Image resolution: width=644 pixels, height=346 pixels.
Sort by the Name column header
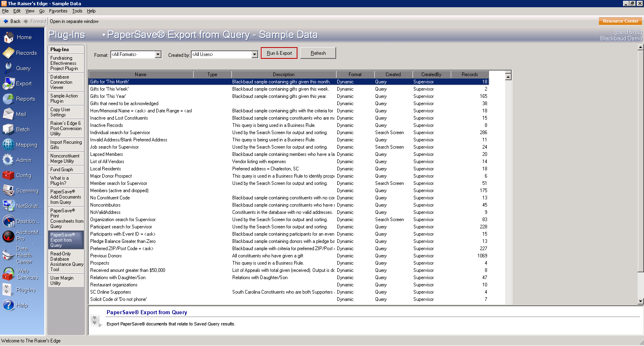tap(141, 75)
